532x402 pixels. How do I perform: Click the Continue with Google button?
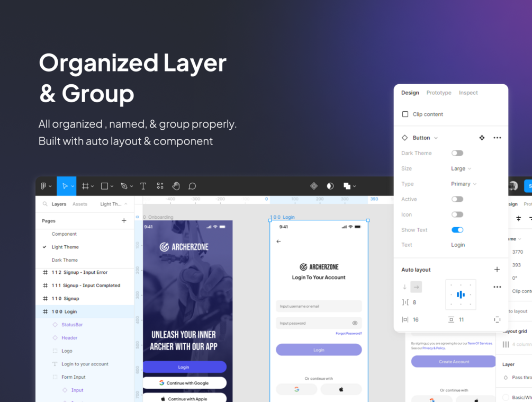pos(184,383)
